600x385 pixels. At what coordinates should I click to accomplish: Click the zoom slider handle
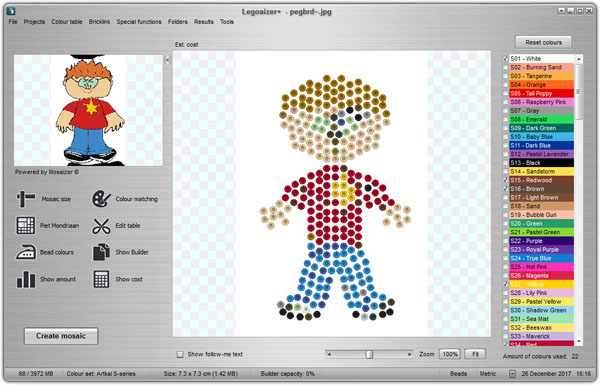369,354
